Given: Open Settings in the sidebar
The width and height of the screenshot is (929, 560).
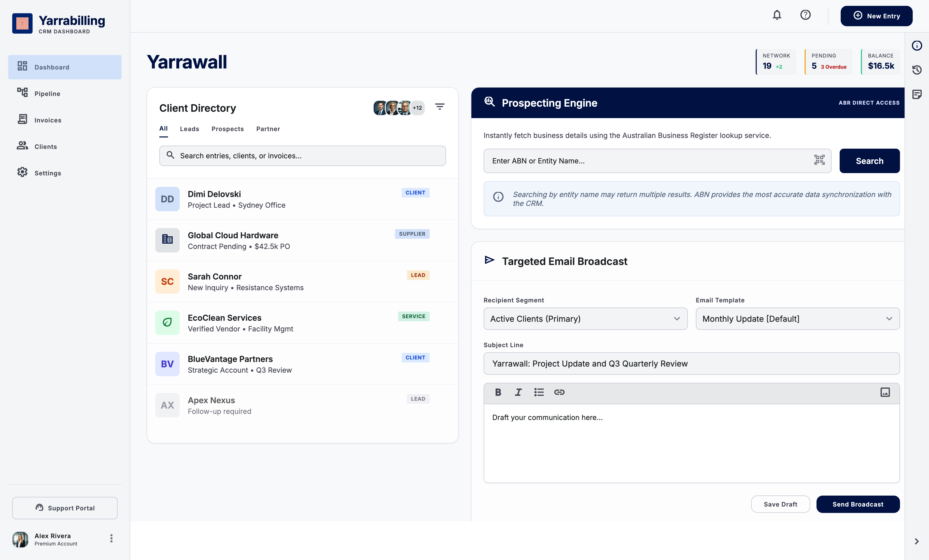Looking at the screenshot, I should 65,173.
